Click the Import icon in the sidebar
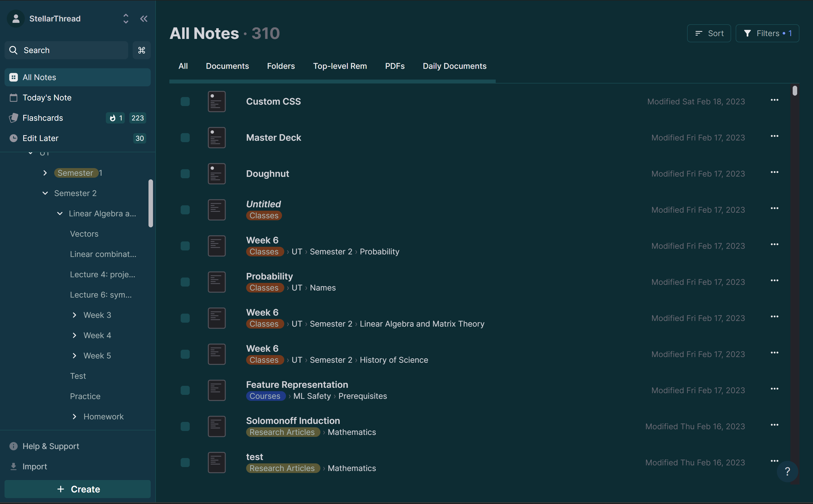Image resolution: width=813 pixels, height=504 pixels. 13,466
